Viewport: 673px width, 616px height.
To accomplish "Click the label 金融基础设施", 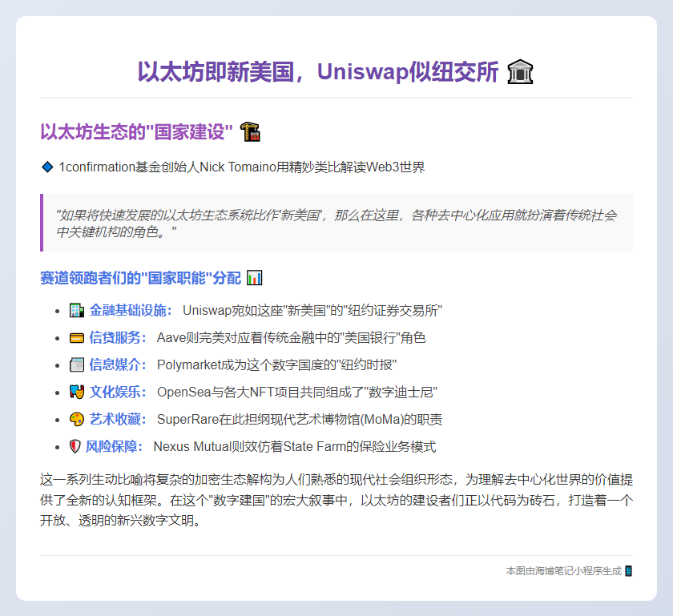I will (131, 310).
